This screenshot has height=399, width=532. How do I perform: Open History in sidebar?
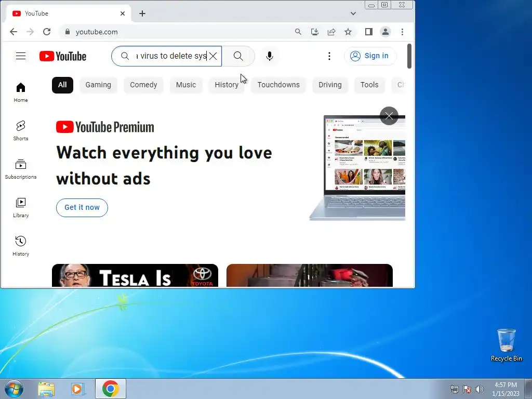pos(21,246)
